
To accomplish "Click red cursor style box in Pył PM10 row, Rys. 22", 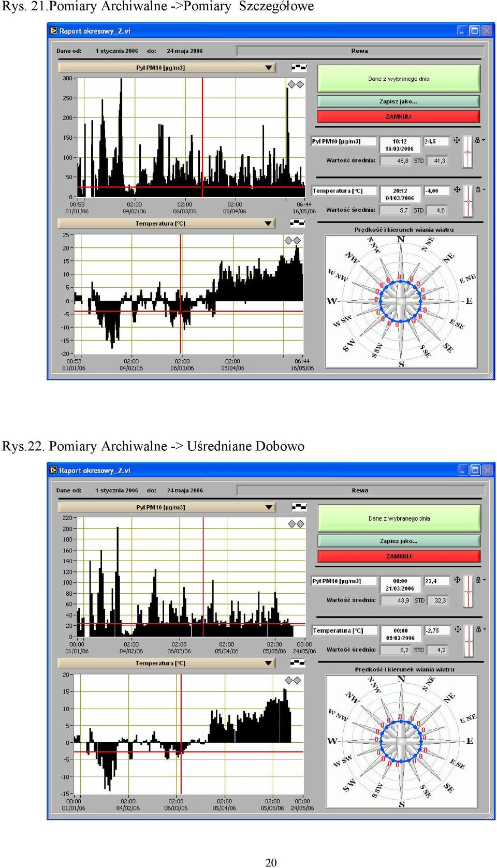I will tap(469, 592).
